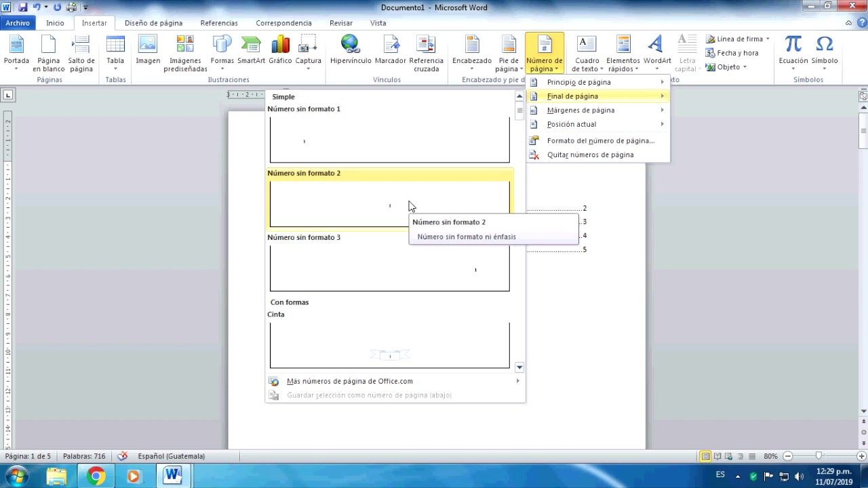Click gallery scrollbar down arrow
Image resolution: width=868 pixels, height=488 pixels.
tap(519, 367)
